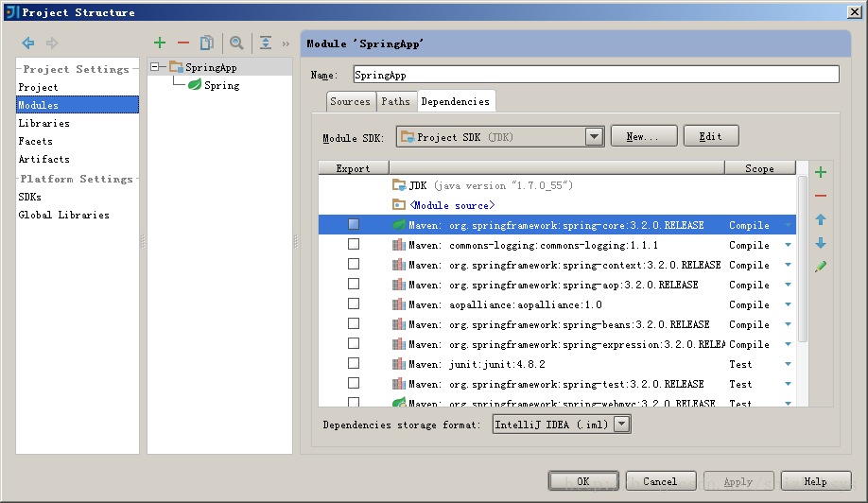The image size is (868, 503).
Task: Open scope dropdown for aopalliance
Action: tap(788, 304)
